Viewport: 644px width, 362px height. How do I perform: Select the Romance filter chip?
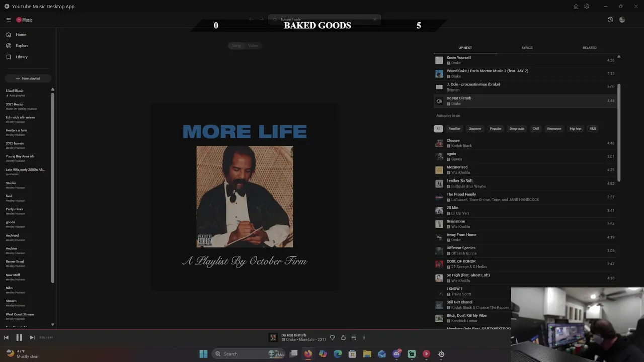[x=554, y=129]
